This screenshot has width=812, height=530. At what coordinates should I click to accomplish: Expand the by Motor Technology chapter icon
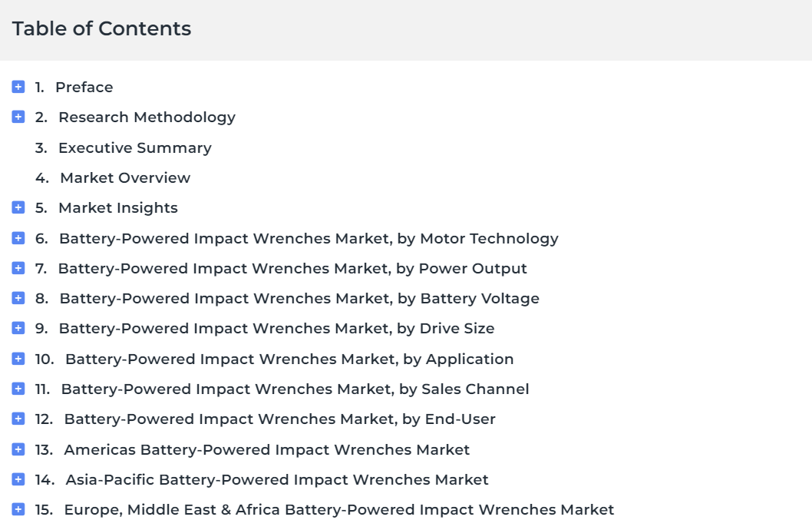(x=18, y=238)
